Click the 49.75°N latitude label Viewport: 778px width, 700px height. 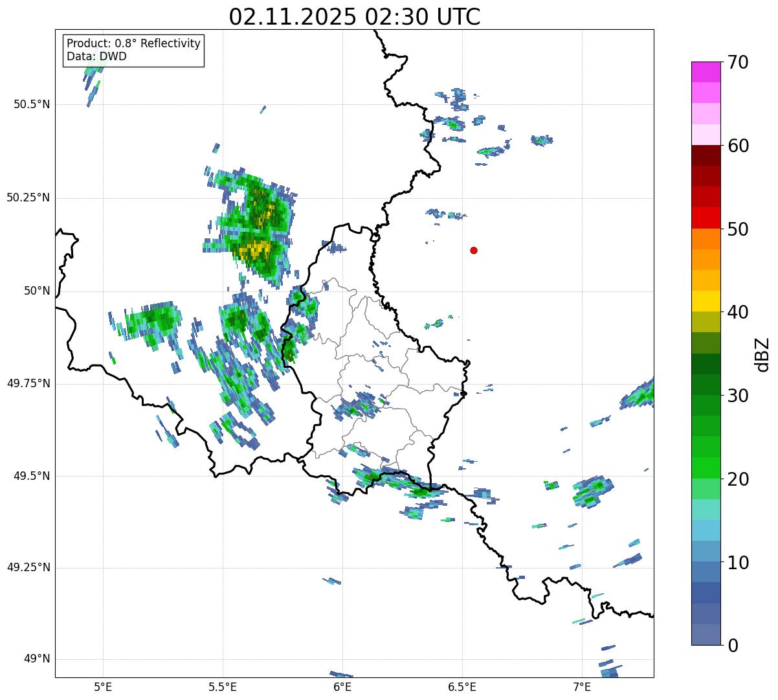(x=28, y=383)
